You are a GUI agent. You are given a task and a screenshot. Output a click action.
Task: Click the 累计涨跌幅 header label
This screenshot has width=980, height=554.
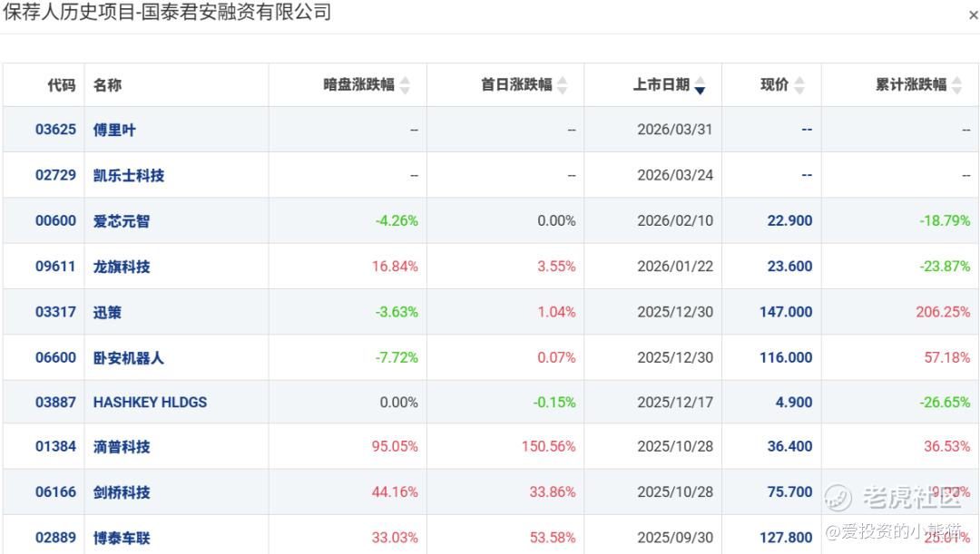(911, 84)
